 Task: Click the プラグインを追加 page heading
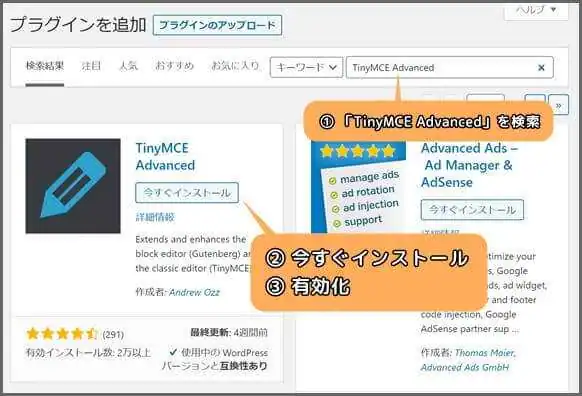[78, 25]
